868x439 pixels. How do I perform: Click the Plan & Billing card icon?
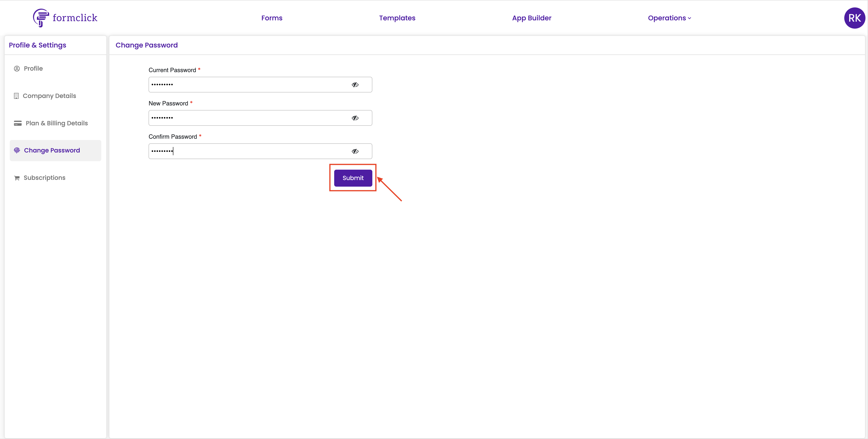point(18,123)
